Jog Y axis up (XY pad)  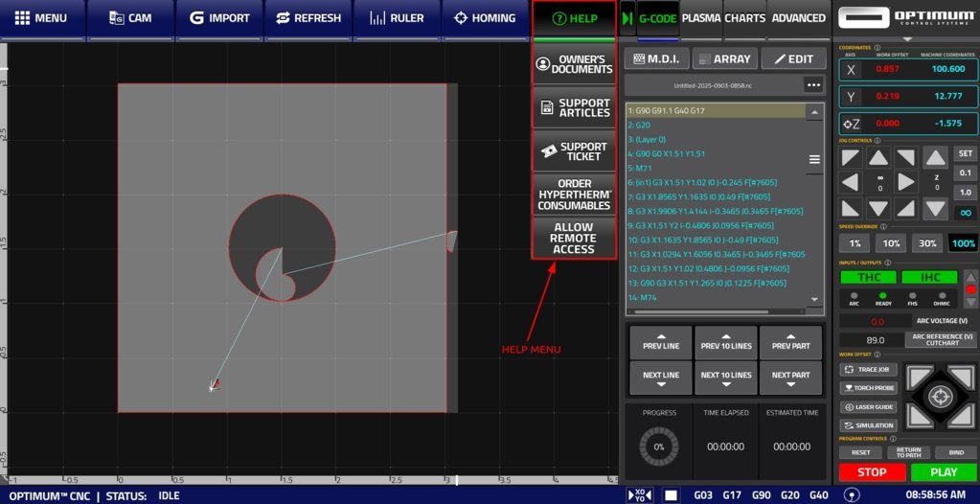(x=878, y=157)
